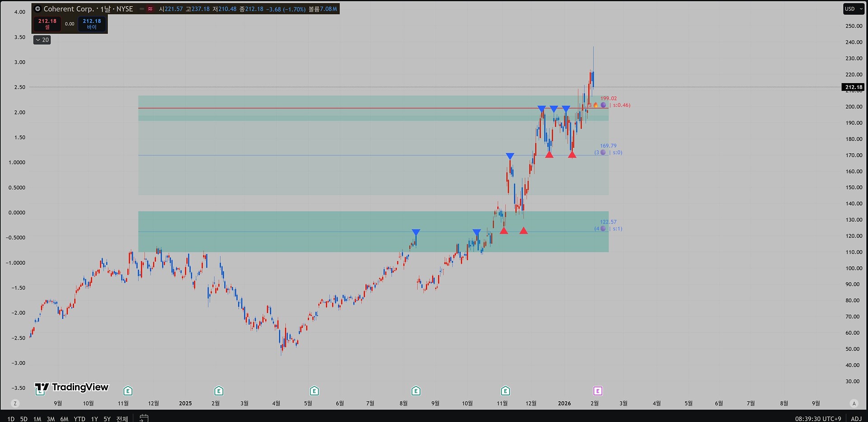
Task: Select the 1Y date range
Action: click(94, 419)
